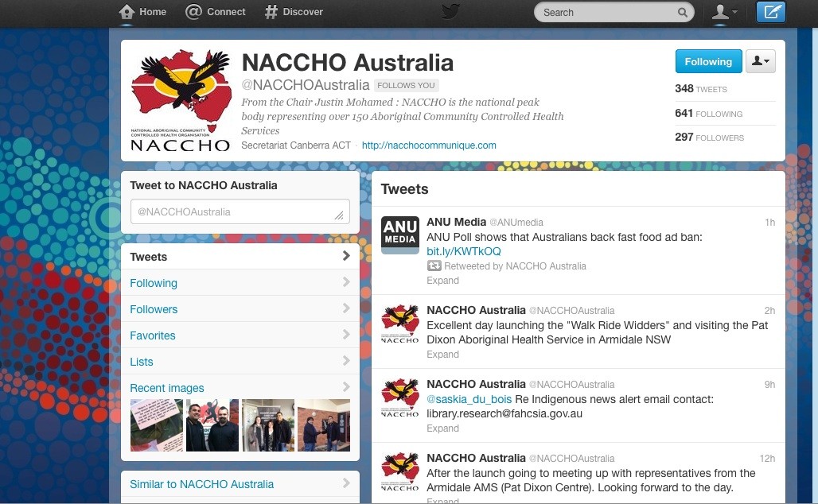The height and width of the screenshot is (504, 818).
Task: Expand the ANU Media retweet
Action: pos(442,281)
